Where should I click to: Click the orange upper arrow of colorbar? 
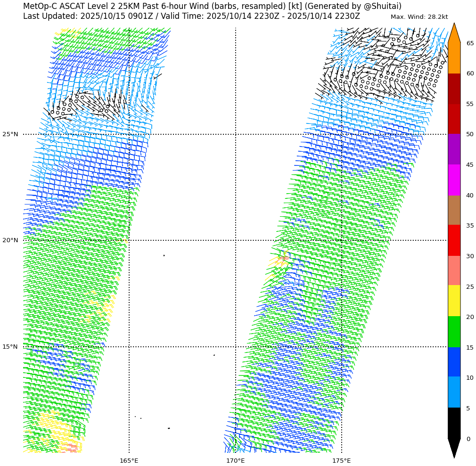click(454, 34)
